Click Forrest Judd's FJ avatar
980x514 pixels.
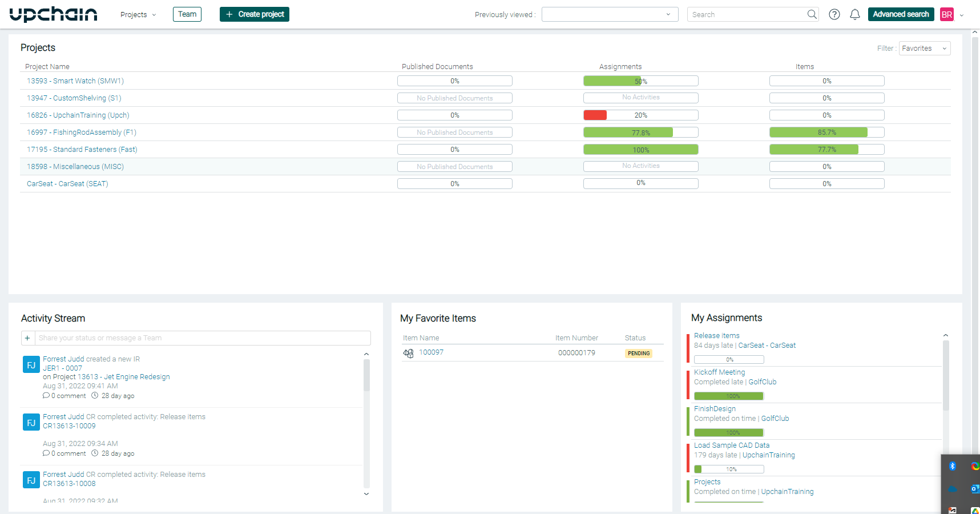31,364
